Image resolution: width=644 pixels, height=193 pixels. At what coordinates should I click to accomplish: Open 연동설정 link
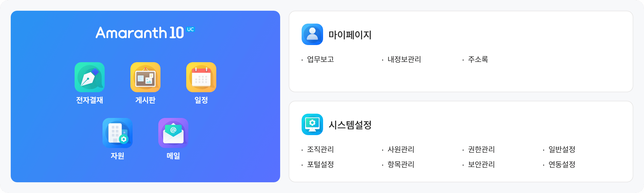pos(562,164)
